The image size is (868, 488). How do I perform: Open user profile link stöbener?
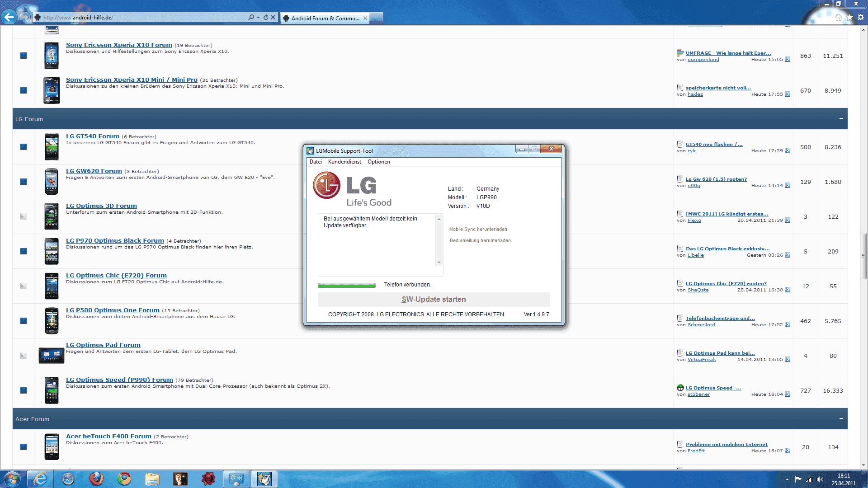[x=698, y=394]
